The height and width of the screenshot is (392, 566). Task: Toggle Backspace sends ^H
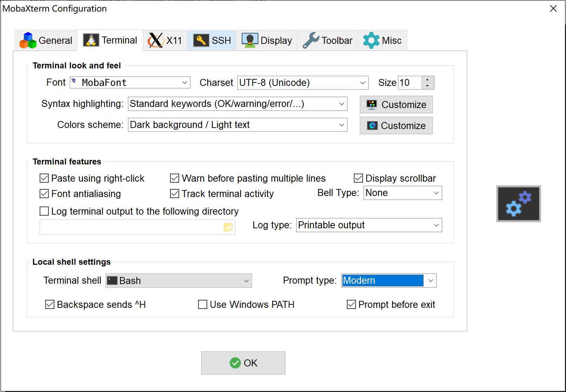95,304
